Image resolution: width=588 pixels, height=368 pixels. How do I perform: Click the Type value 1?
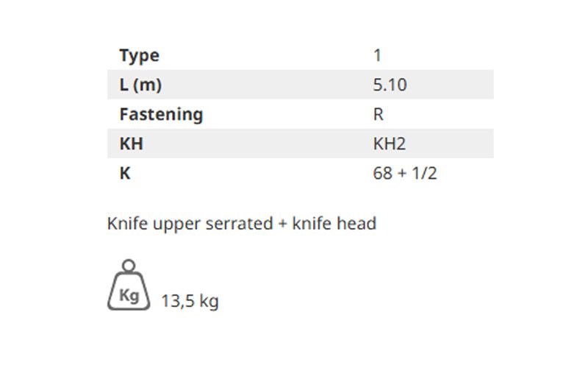pos(377,55)
